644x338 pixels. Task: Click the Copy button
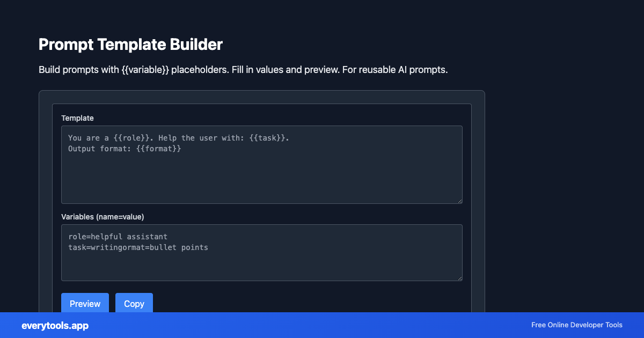tap(134, 304)
